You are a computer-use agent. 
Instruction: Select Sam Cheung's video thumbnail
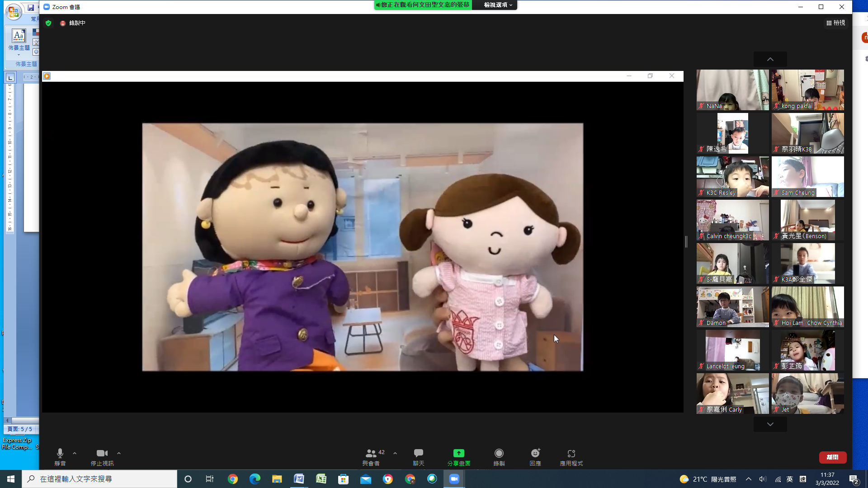[807, 176]
